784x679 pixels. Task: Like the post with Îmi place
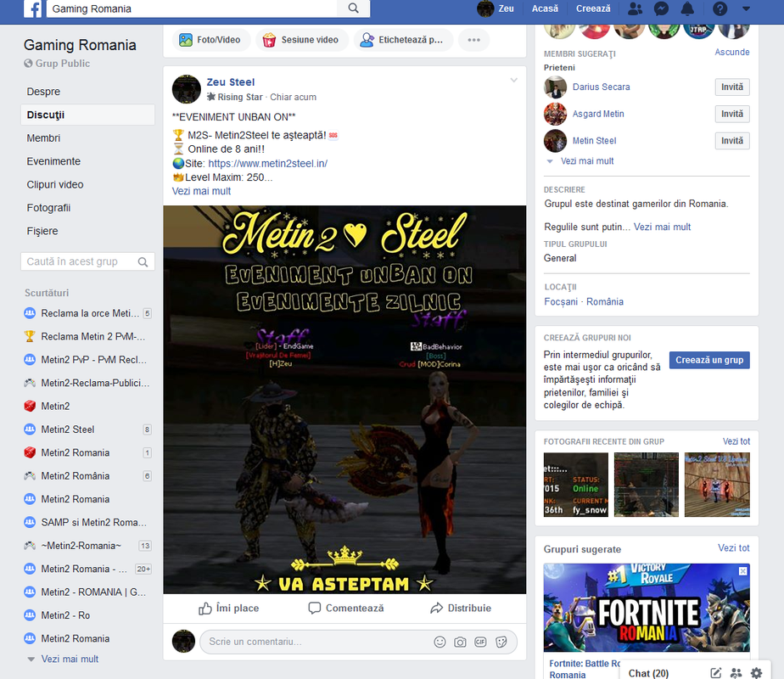point(229,608)
